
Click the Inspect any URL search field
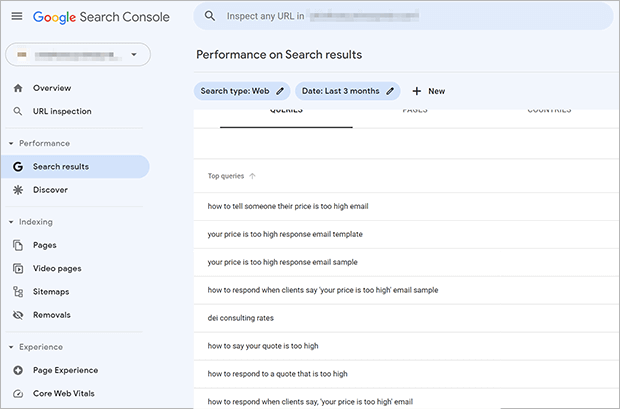coord(400,17)
